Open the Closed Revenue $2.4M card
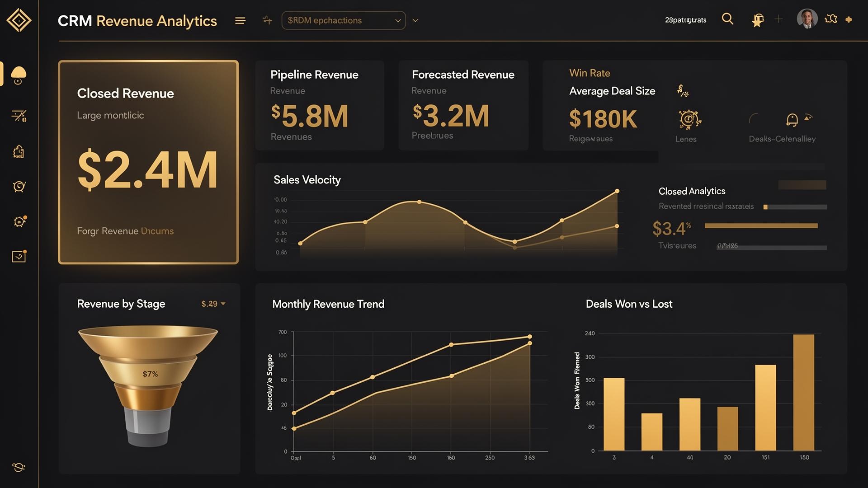Image resolution: width=868 pixels, height=488 pixels. [x=148, y=162]
